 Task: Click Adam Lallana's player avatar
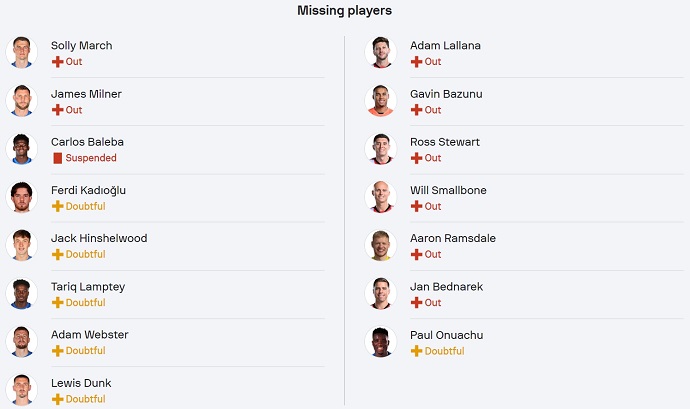[x=380, y=52]
